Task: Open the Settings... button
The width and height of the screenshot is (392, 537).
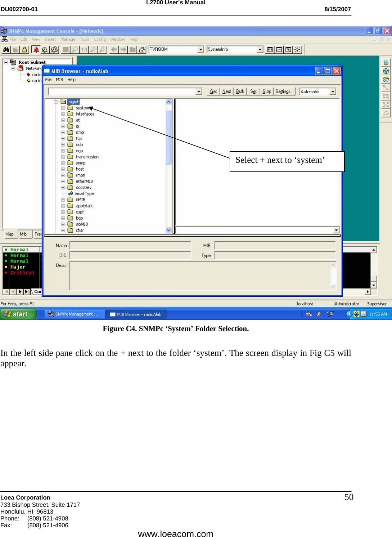Action: point(285,92)
